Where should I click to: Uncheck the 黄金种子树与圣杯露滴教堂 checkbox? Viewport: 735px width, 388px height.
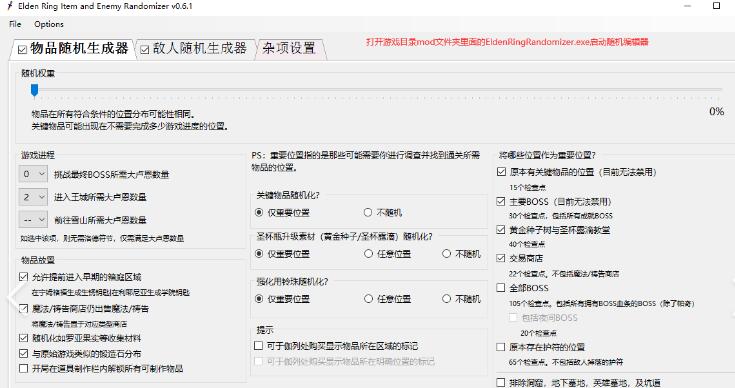tap(501, 230)
